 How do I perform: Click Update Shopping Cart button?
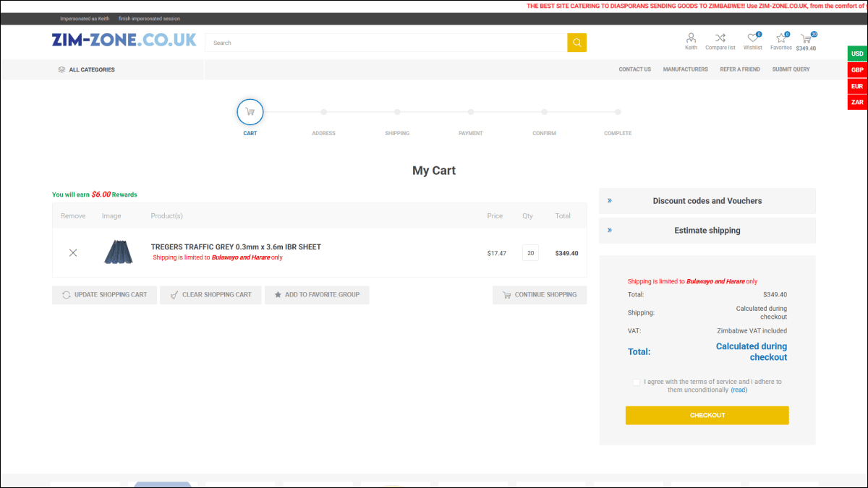point(104,295)
